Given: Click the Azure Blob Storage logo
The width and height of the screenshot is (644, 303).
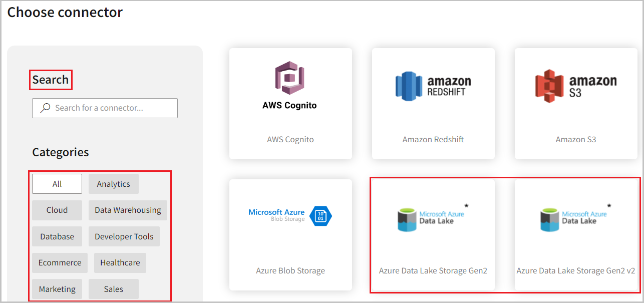Looking at the screenshot, I should tap(290, 216).
